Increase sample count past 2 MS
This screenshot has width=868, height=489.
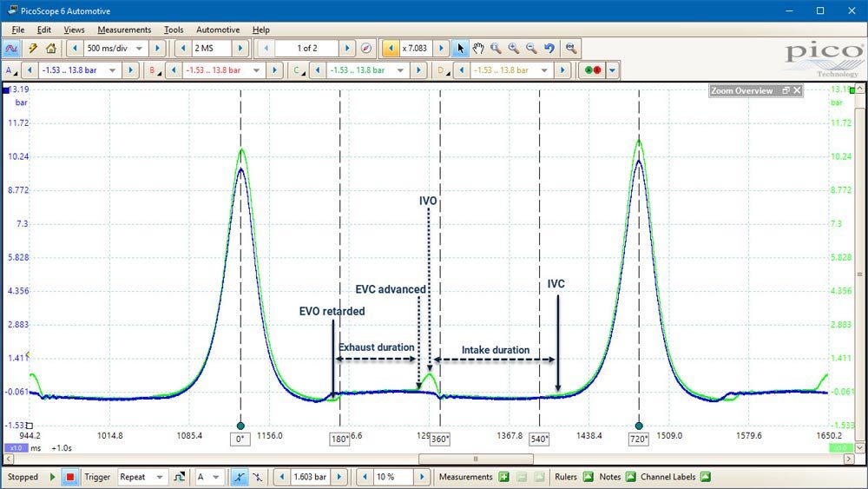pyautogui.click(x=240, y=49)
